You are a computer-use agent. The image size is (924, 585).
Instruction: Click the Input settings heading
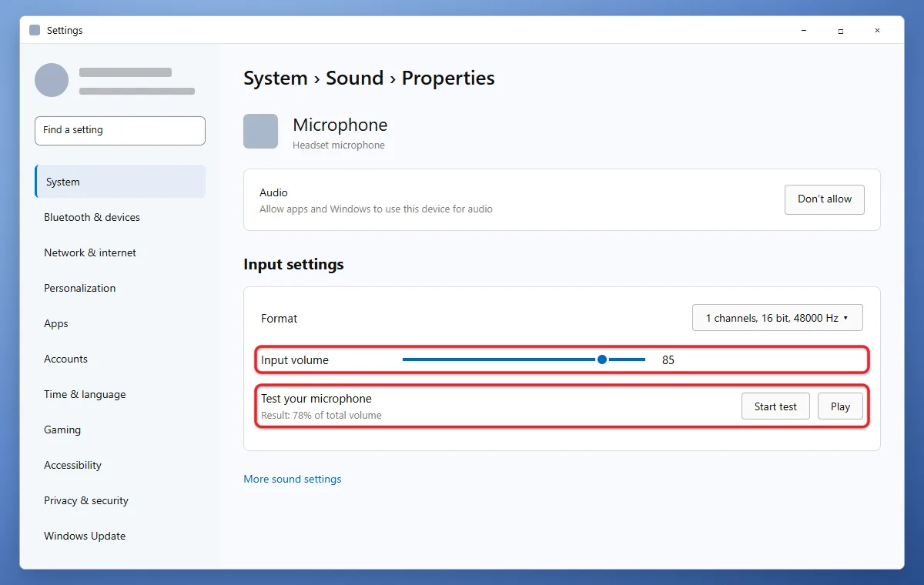pos(293,264)
